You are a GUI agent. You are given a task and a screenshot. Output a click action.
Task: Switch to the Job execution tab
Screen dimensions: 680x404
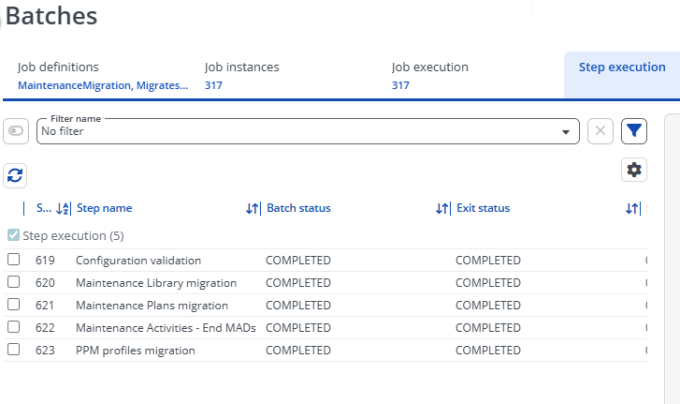[430, 76]
